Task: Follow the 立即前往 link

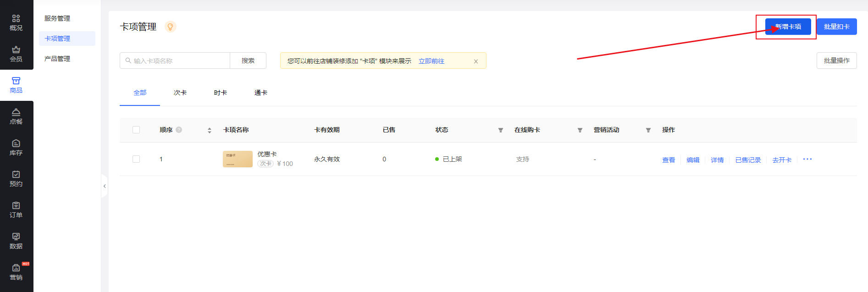Action: (431, 61)
